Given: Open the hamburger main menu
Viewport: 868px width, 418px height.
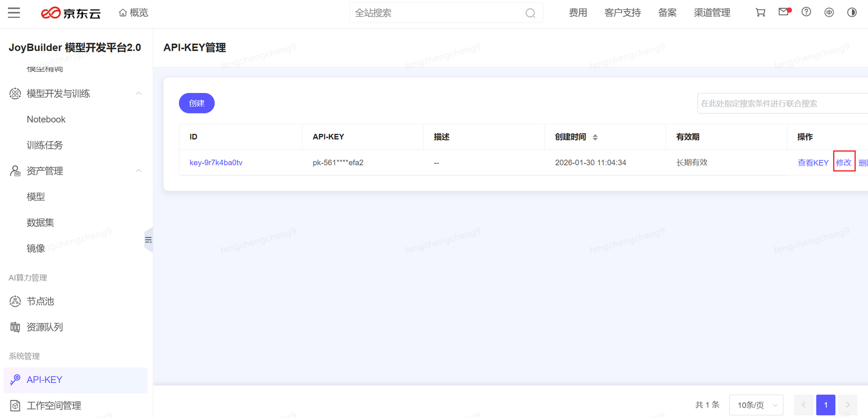Looking at the screenshot, I should pyautogui.click(x=14, y=13).
